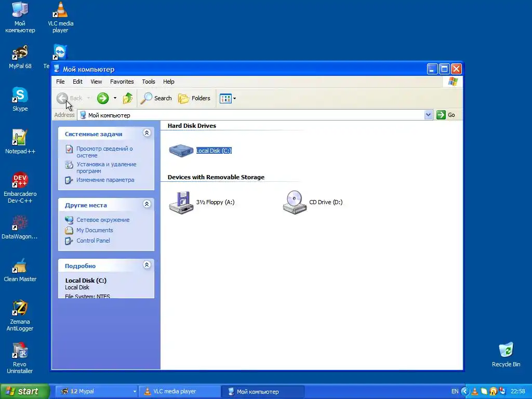
Task: Click the Notepad++ desktop icon
Action: coord(20,141)
